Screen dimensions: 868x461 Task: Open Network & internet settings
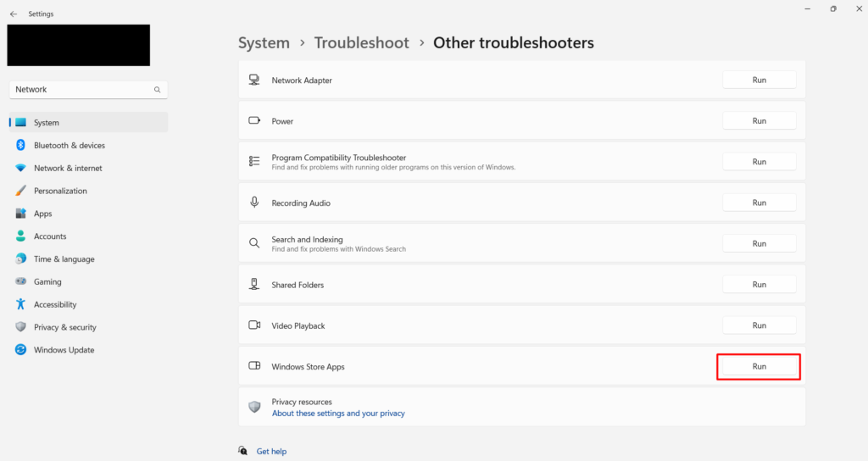tap(68, 169)
